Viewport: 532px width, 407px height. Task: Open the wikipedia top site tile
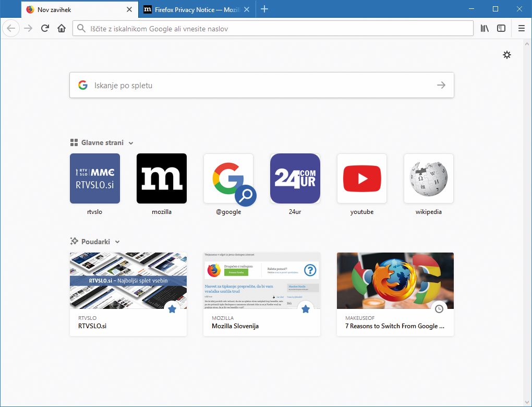coord(429,178)
